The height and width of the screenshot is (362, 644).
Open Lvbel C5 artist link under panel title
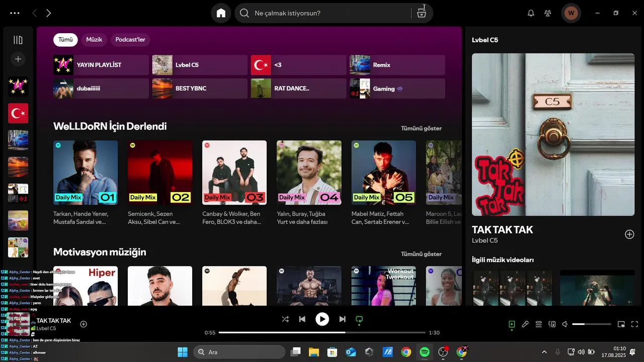coord(485,240)
